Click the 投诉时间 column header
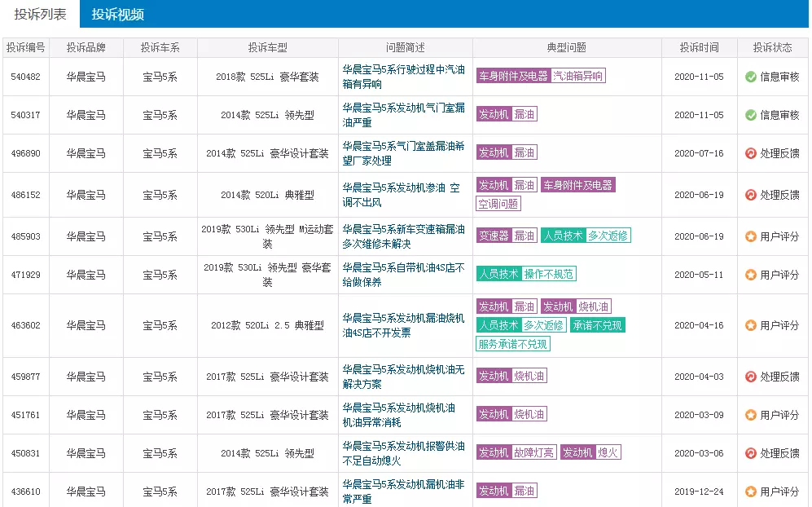 [699, 48]
